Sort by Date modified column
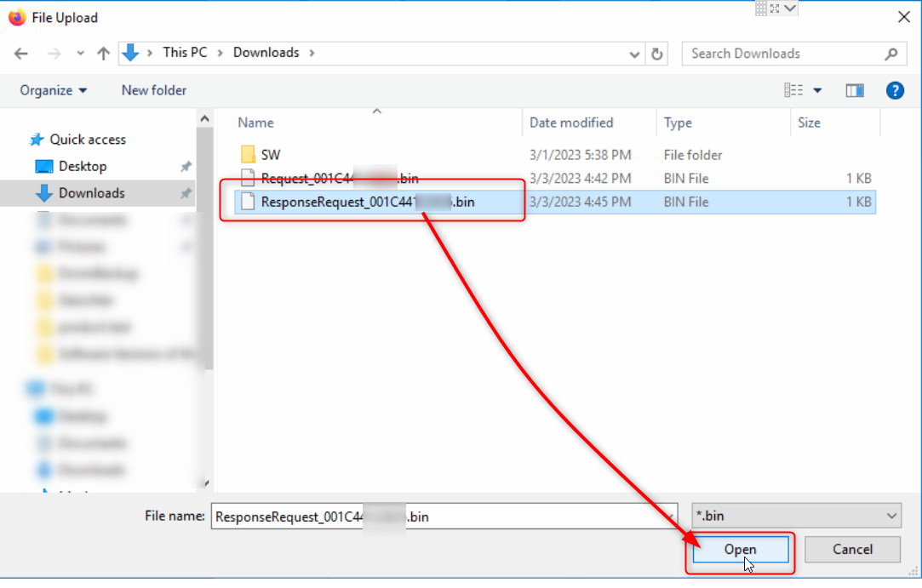922x588 pixels. [571, 123]
